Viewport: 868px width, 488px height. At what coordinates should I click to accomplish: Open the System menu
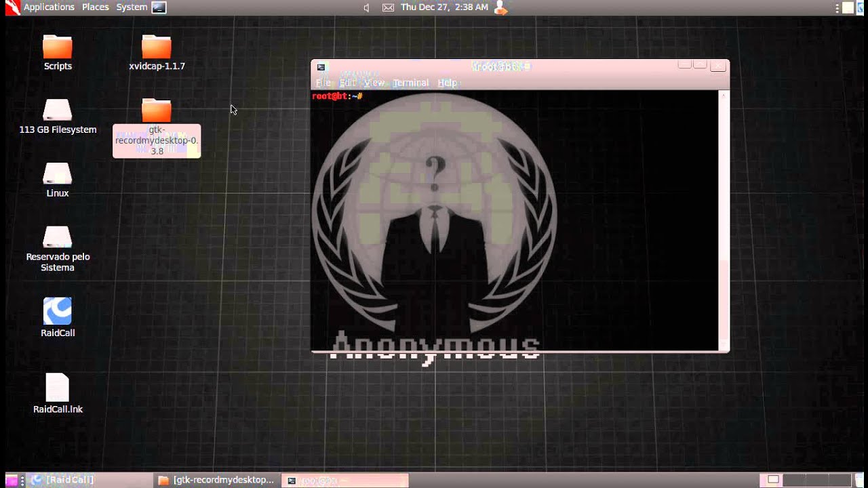(132, 7)
